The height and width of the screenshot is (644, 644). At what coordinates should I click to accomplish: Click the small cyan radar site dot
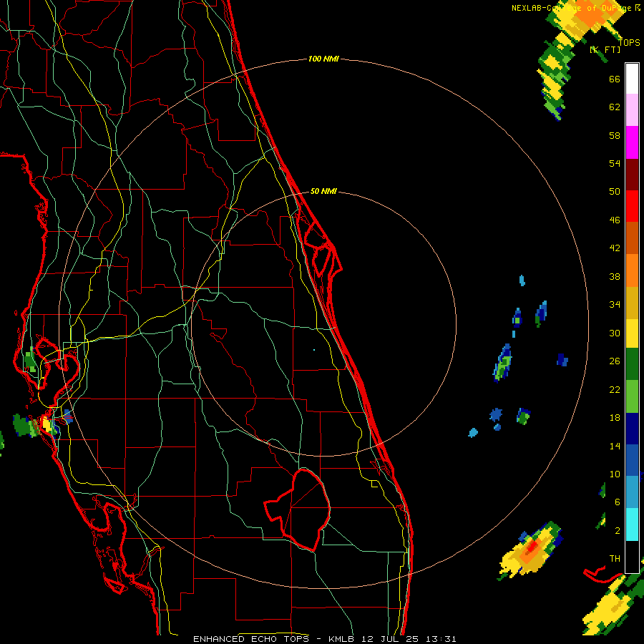pyautogui.click(x=314, y=350)
